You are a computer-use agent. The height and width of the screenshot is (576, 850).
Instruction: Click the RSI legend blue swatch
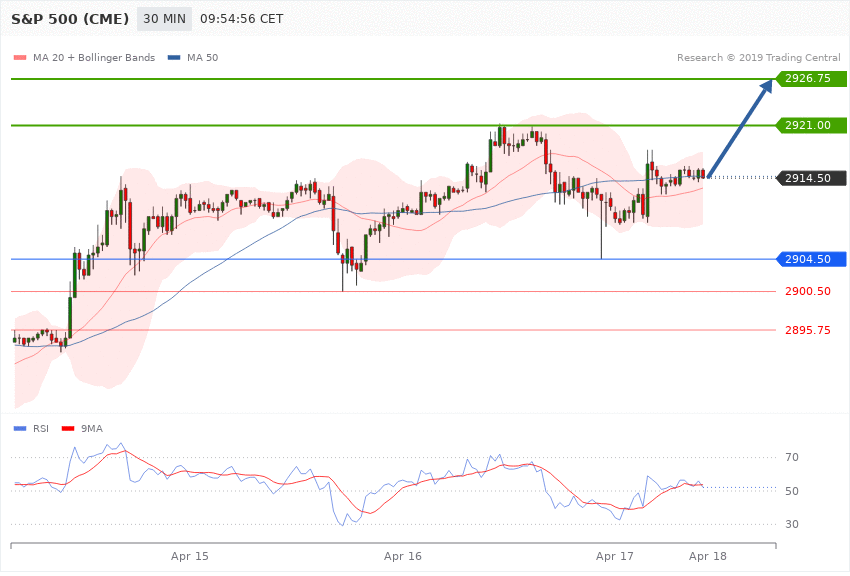tap(20, 429)
